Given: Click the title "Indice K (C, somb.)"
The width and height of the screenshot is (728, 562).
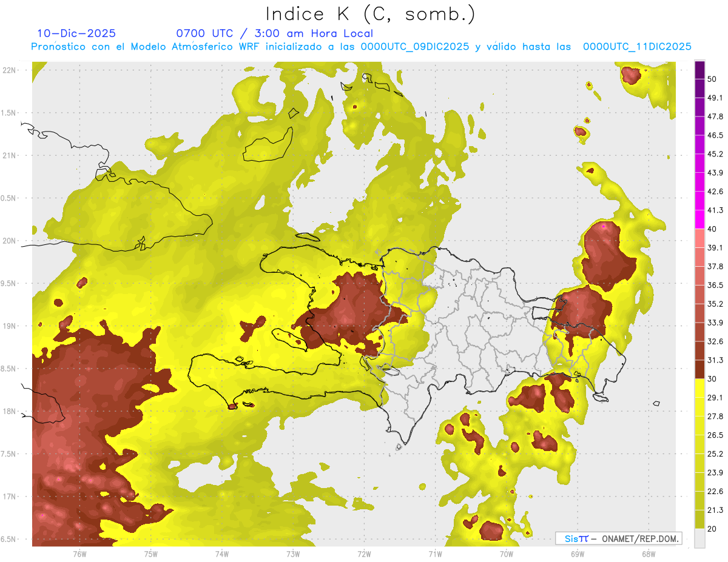Looking at the screenshot, I should [x=371, y=14].
